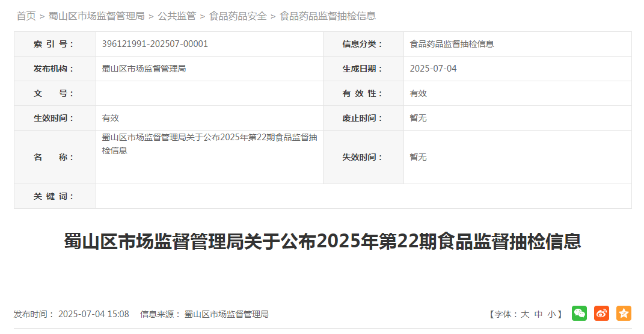This screenshot has height=334, width=644.
Task: Click the 失效时间 value 暂无
Action: 418,157
